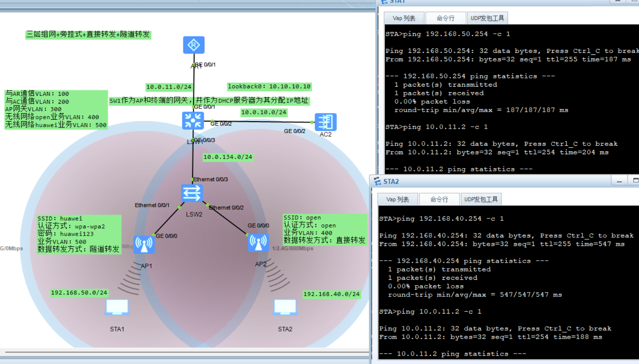The height and width of the screenshot is (364, 639).
Task: Click the 10.0.10.0/24 subnet label
Action: click(x=264, y=112)
